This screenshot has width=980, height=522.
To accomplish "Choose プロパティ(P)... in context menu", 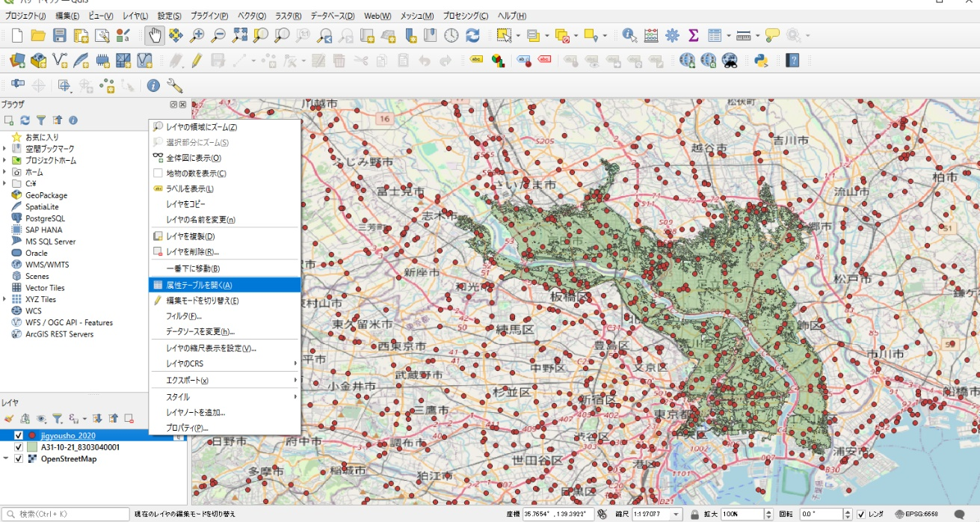I will pos(225,428).
